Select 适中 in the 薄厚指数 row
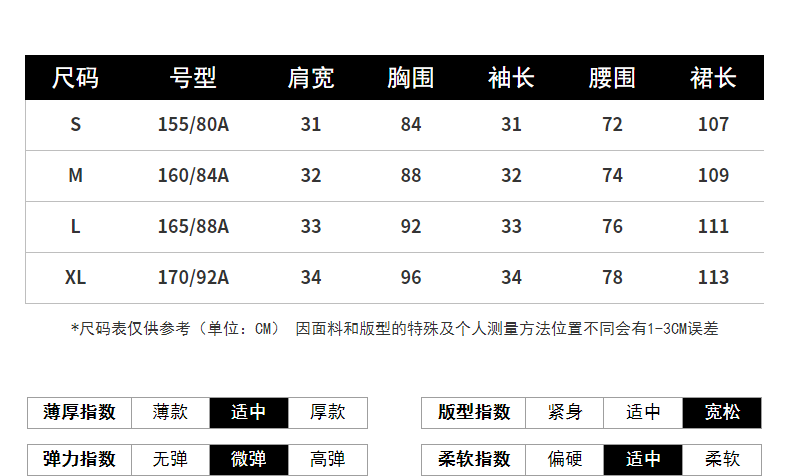The image size is (790, 476). [248, 412]
